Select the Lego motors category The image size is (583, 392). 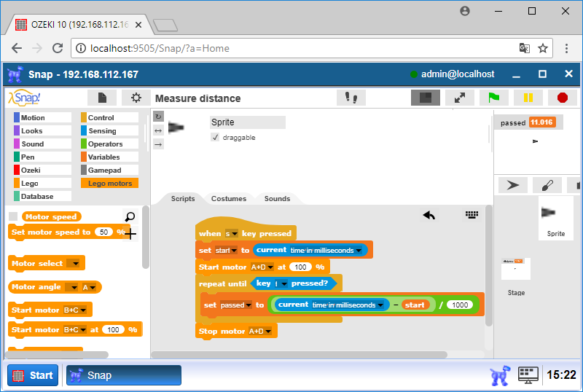(109, 183)
